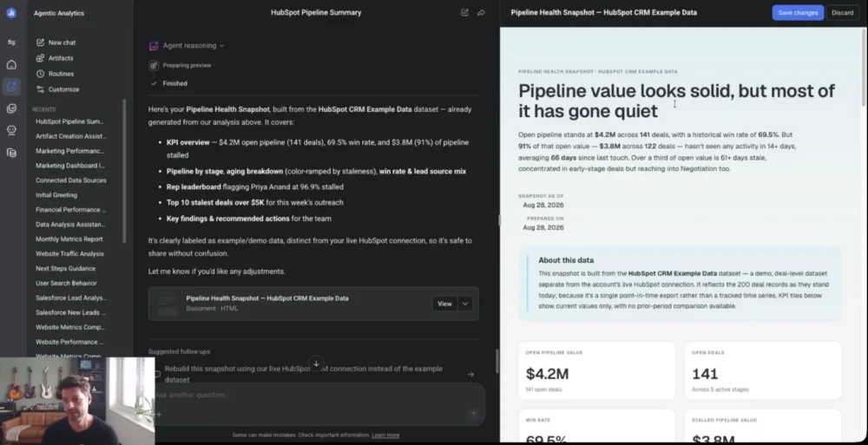Click the Agent reasoning avatar icon
Screen dimensions: 868x445
[154, 46]
